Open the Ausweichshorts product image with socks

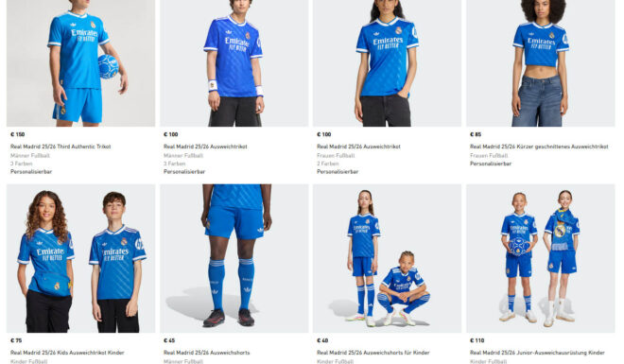point(234,258)
